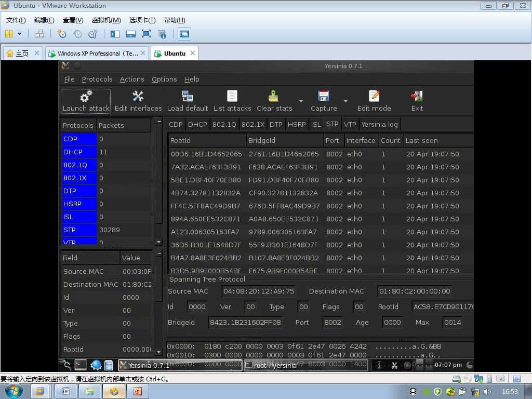Click the Load default toolbar icon
The height and width of the screenshot is (399, 532).
tap(187, 96)
